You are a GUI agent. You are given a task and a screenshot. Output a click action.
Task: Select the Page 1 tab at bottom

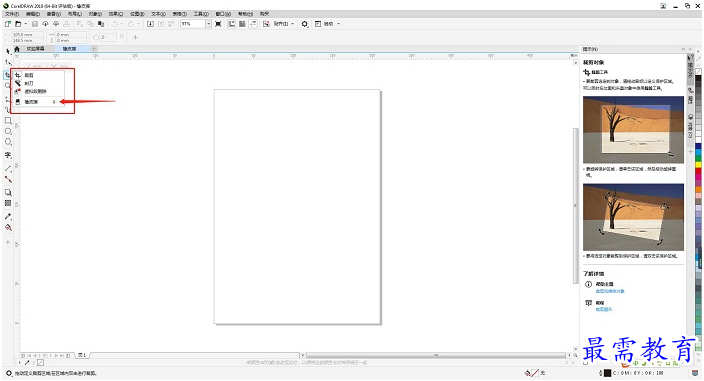(x=82, y=355)
